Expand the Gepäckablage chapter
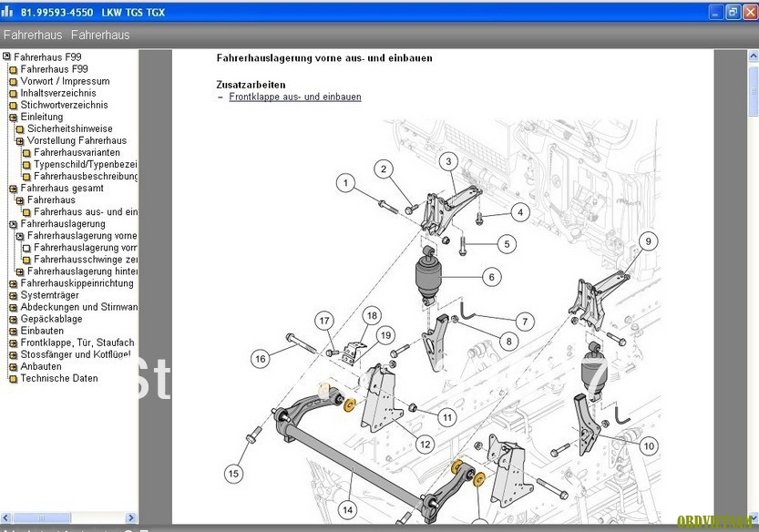 (13, 320)
